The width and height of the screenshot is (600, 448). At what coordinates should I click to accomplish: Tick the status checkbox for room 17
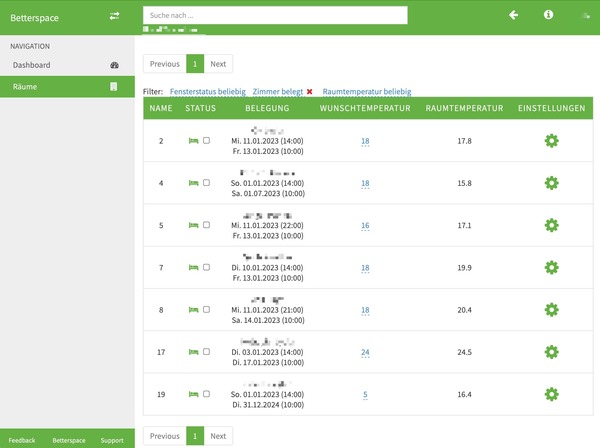[x=207, y=353]
